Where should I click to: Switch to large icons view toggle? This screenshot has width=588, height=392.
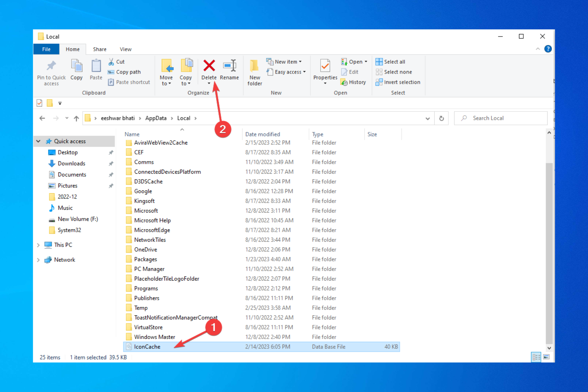546,357
